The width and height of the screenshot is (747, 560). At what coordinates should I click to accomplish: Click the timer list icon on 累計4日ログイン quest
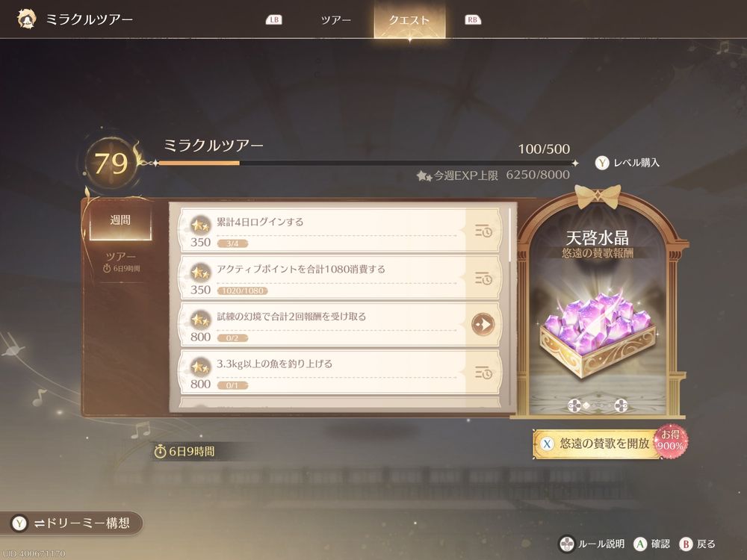point(483,231)
